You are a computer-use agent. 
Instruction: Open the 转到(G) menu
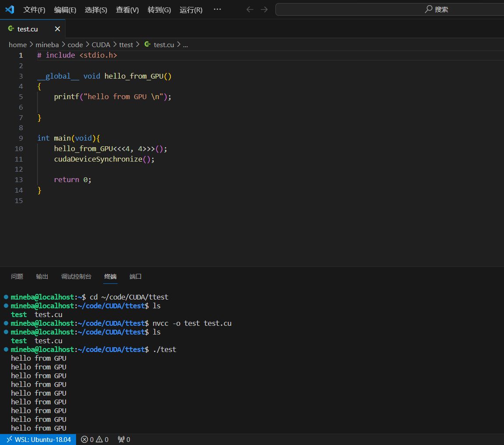[x=159, y=10]
